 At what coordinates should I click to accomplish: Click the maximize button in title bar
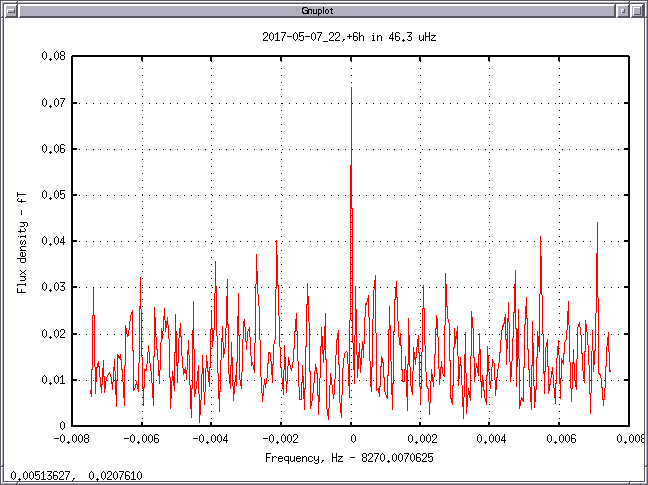(638, 9)
